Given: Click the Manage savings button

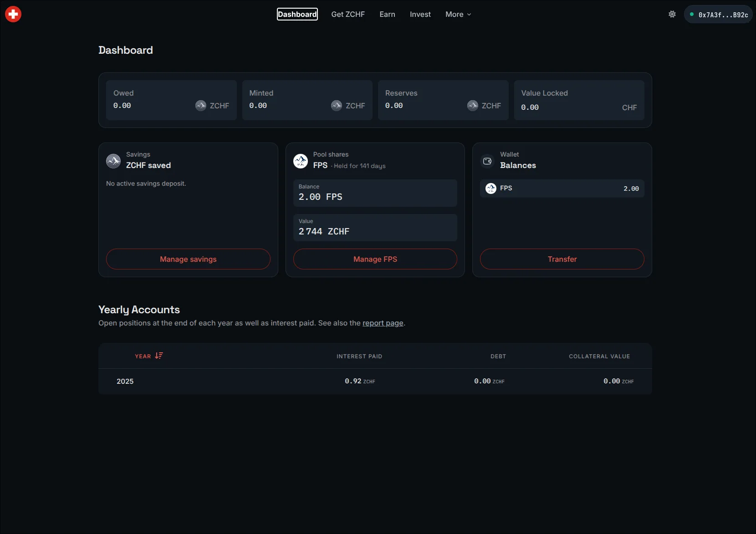Looking at the screenshot, I should pos(188,259).
